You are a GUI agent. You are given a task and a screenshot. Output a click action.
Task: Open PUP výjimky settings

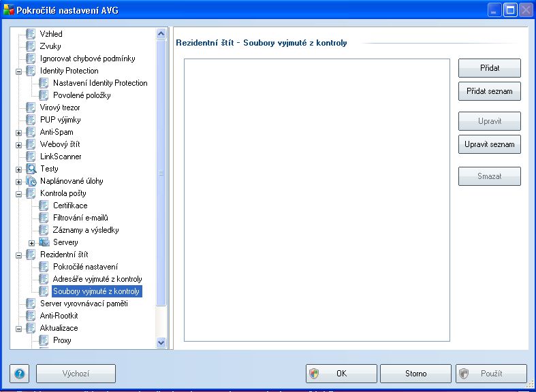[x=60, y=120]
